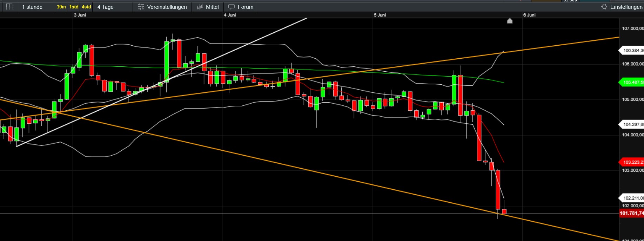Click the 102.211 price tag
The image size is (644, 241).
pos(632,198)
